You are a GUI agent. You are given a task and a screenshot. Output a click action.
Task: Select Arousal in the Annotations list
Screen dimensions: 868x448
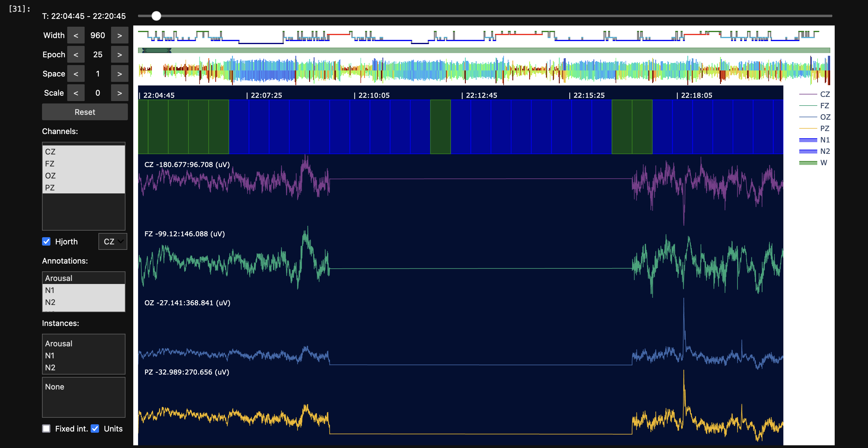[59, 278]
